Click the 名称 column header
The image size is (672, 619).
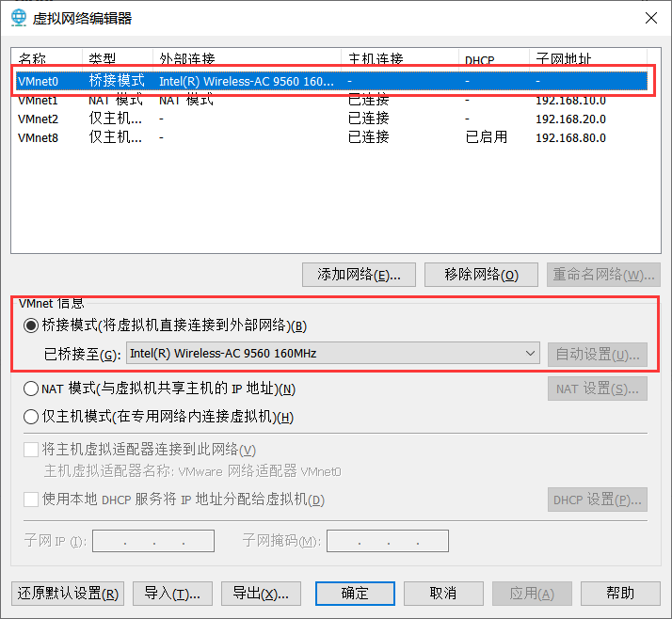pos(47,57)
